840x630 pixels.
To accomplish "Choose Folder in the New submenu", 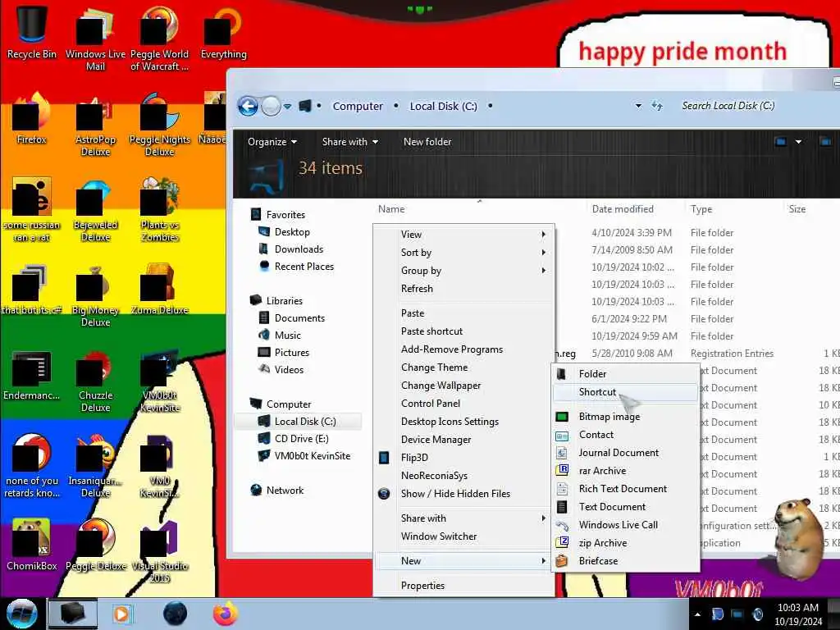I will coord(626,374).
